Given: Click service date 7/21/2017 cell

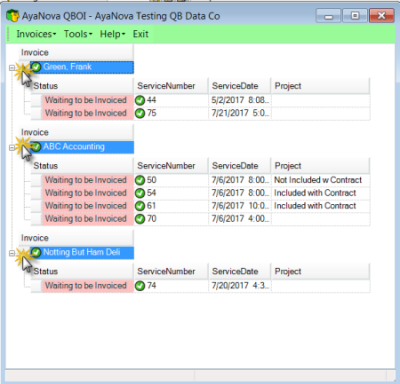Looking at the screenshot, I should tap(240, 113).
